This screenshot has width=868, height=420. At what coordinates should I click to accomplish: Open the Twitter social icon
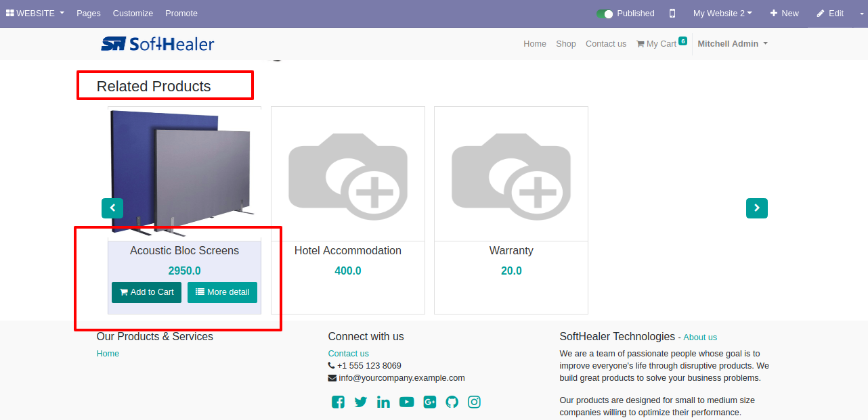point(361,402)
